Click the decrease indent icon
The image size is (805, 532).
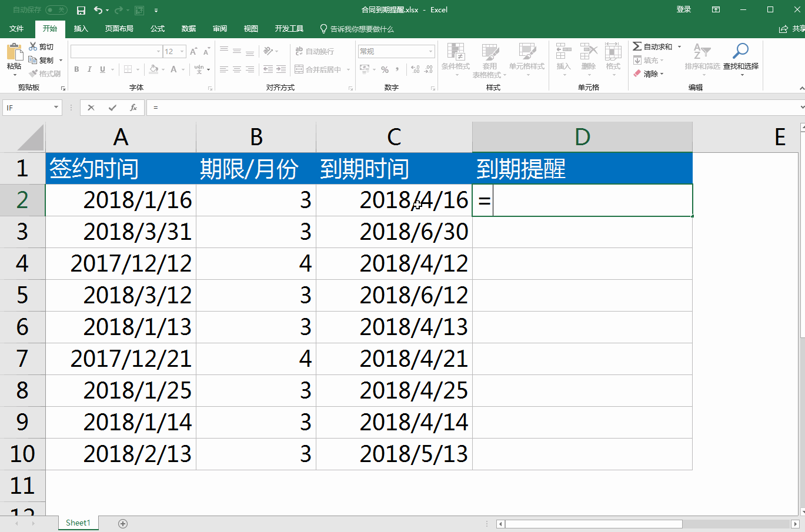click(x=268, y=69)
